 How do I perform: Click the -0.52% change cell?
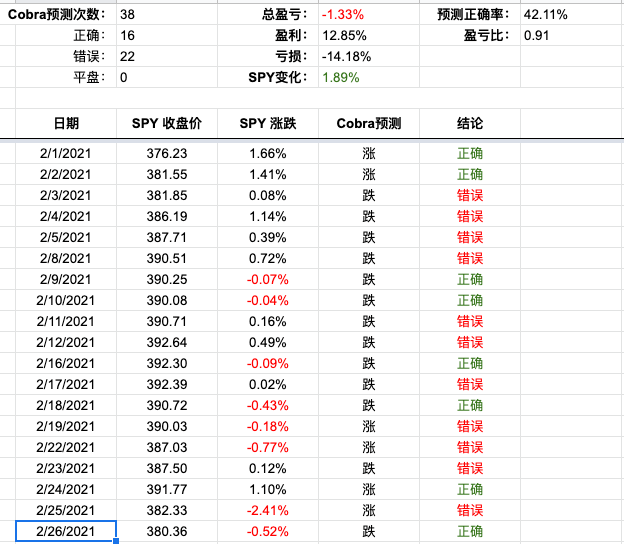click(x=268, y=531)
